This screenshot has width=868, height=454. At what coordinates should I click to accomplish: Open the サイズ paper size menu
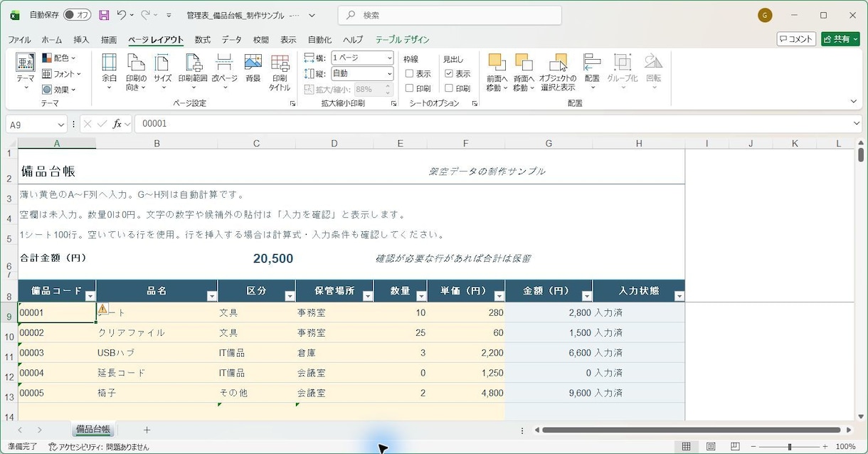click(x=163, y=72)
